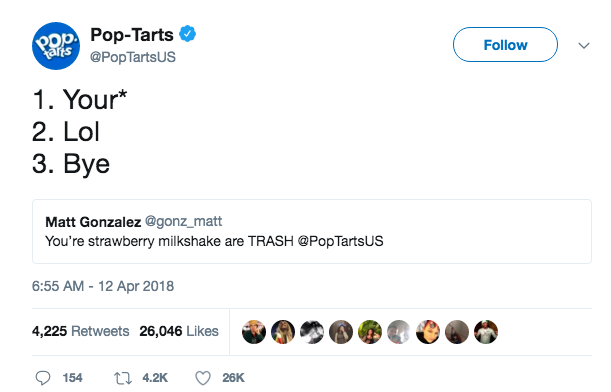The width and height of the screenshot is (611, 392).
Task: Click the blue verified badge icon
Action: point(187,34)
